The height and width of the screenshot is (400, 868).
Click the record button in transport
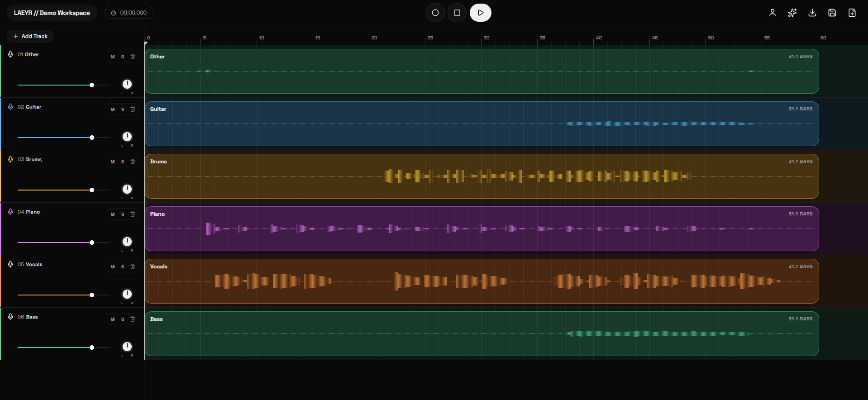[x=435, y=13]
